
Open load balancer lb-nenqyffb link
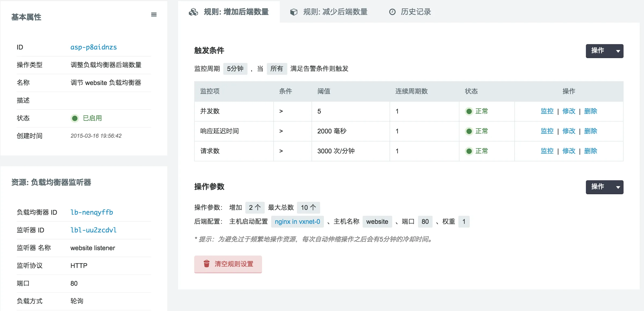point(92,212)
